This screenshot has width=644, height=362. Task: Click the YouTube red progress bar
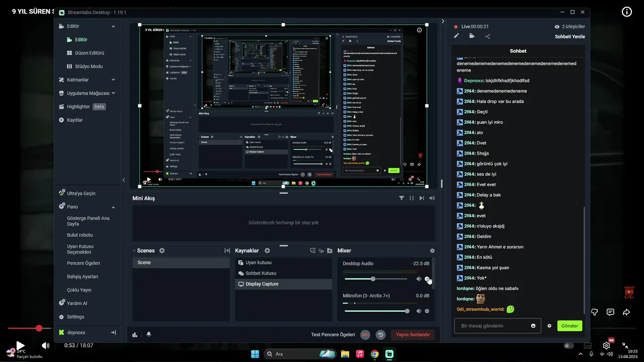pyautogui.click(x=30, y=328)
